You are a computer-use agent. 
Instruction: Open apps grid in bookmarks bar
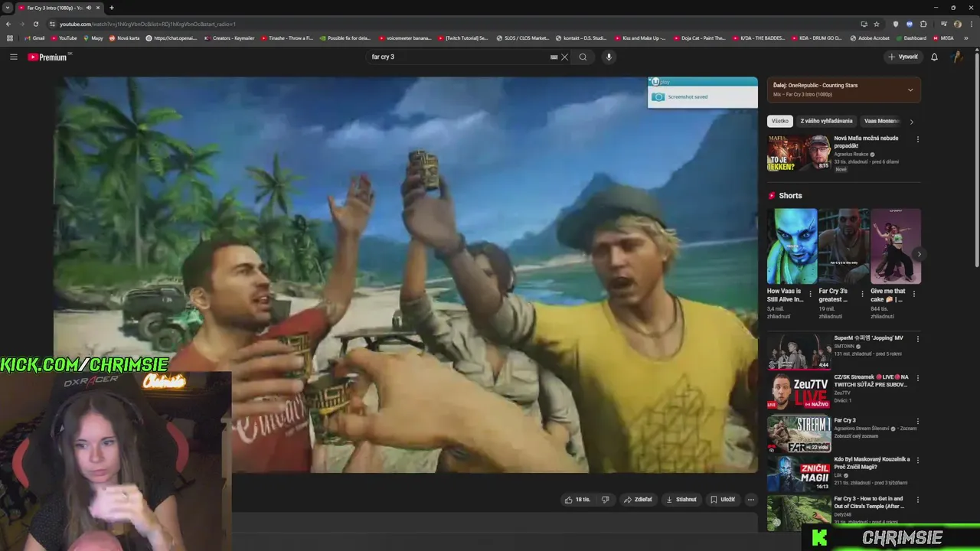[10, 37]
